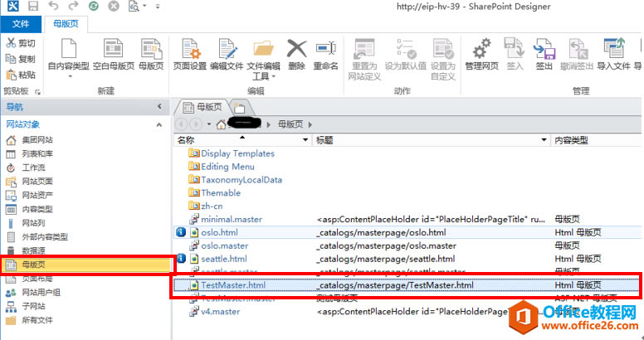Click 设置为自定义 button
Screen dimensions: 644x340
(443, 60)
